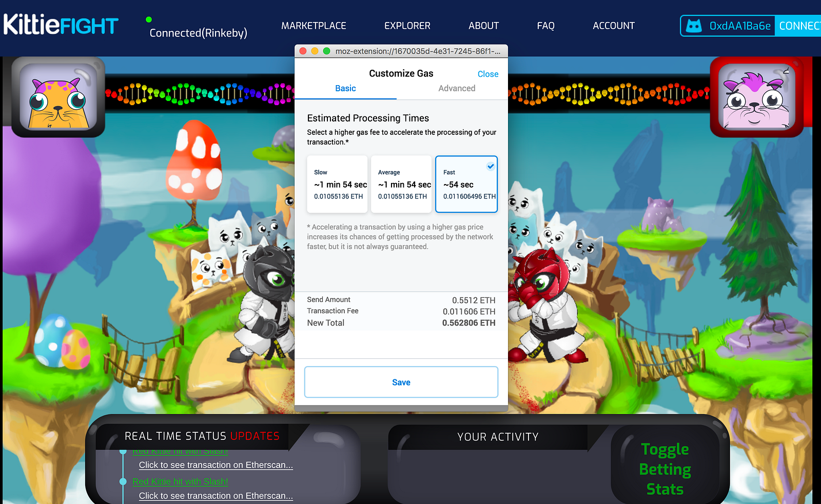Click the green connection status dot

coord(149,19)
